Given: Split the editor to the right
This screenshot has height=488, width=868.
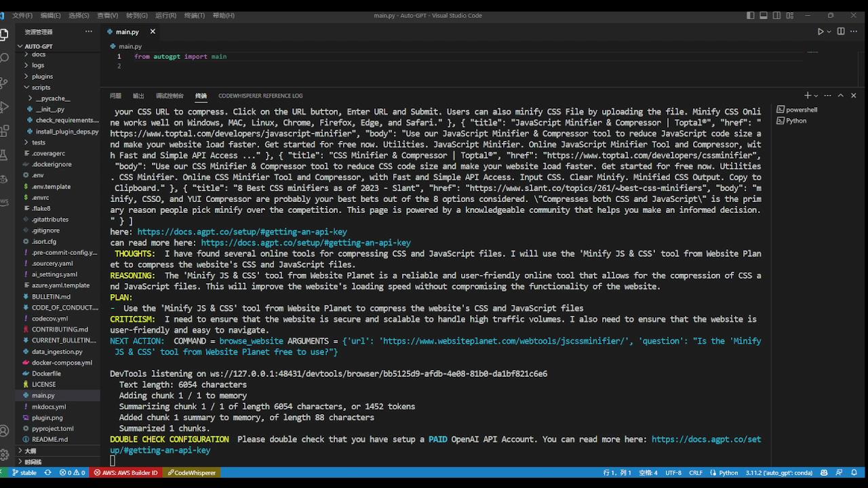Looking at the screenshot, I should pos(841,31).
